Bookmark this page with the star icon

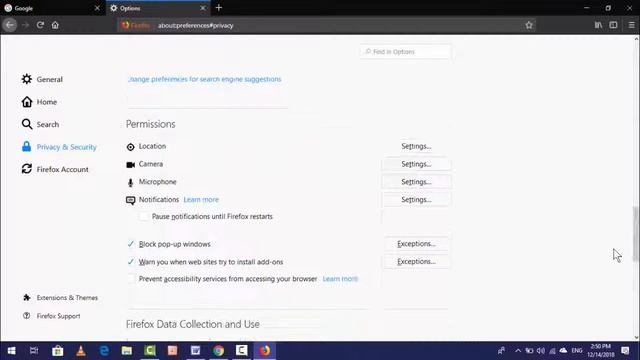click(529, 25)
